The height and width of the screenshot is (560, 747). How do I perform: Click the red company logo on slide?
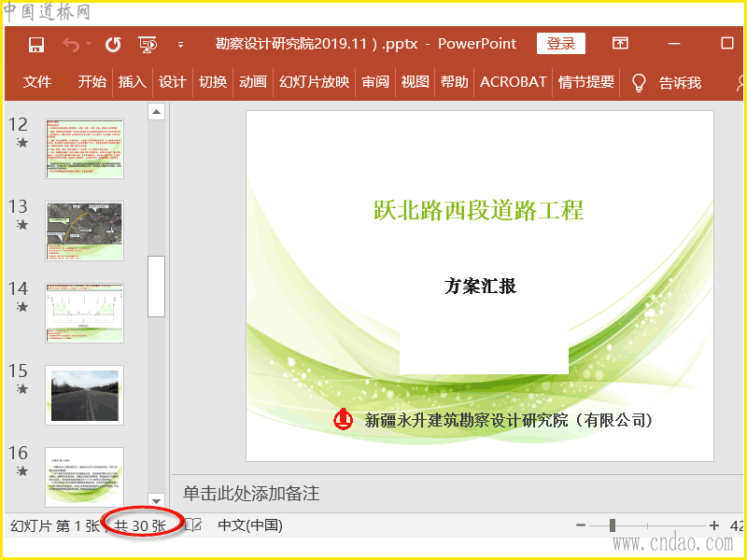(343, 419)
